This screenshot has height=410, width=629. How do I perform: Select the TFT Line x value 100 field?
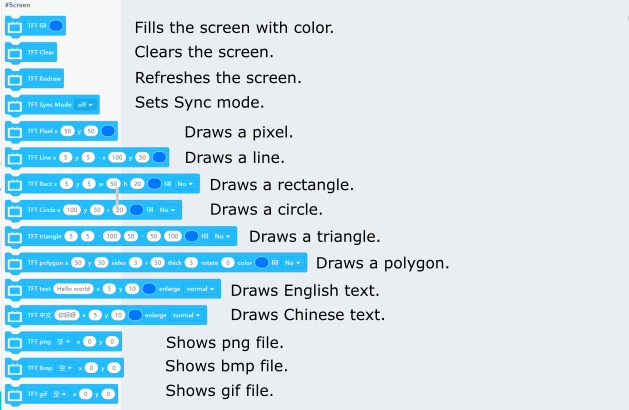click(x=115, y=157)
